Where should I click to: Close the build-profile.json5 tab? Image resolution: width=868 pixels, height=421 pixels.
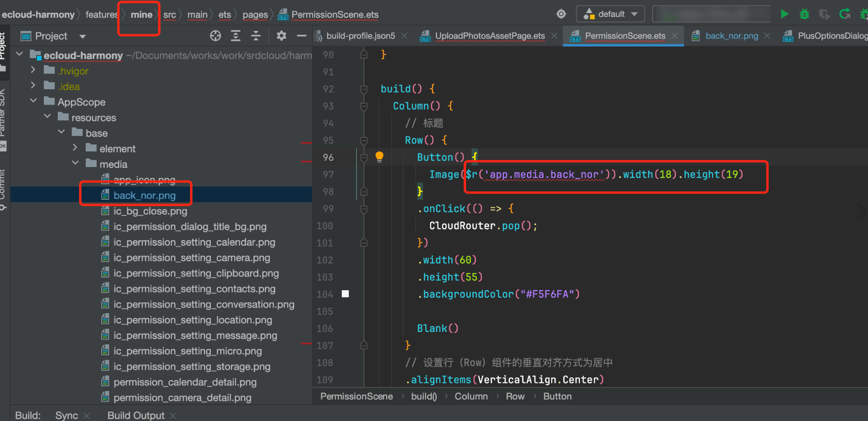pyautogui.click(x=404, y=36)
